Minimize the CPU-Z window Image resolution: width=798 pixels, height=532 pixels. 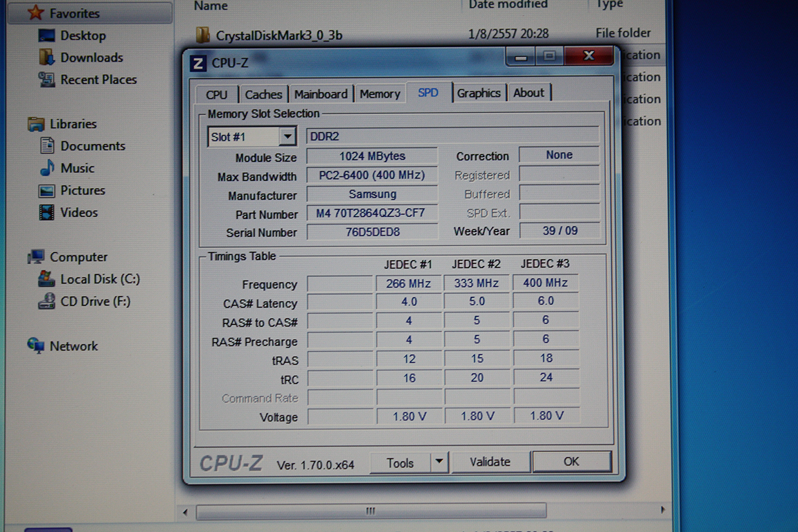point(521,57)
